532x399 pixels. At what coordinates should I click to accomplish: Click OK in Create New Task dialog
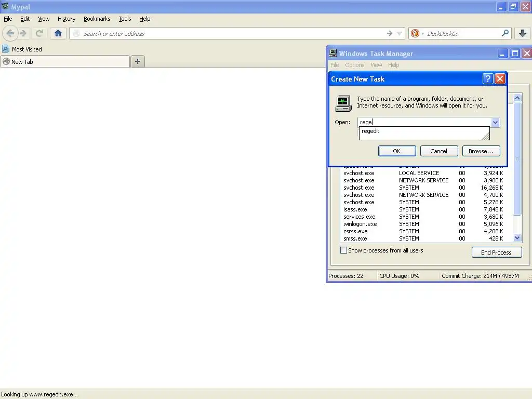coord(397,151)
